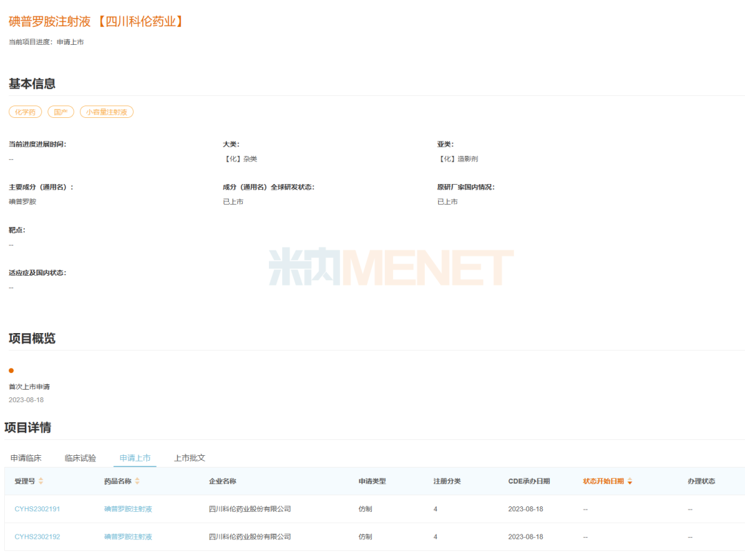Click the 办理状态 column header
Image resolution: width=745 pixels, height=560 pixels.
(x=702, y=481)
